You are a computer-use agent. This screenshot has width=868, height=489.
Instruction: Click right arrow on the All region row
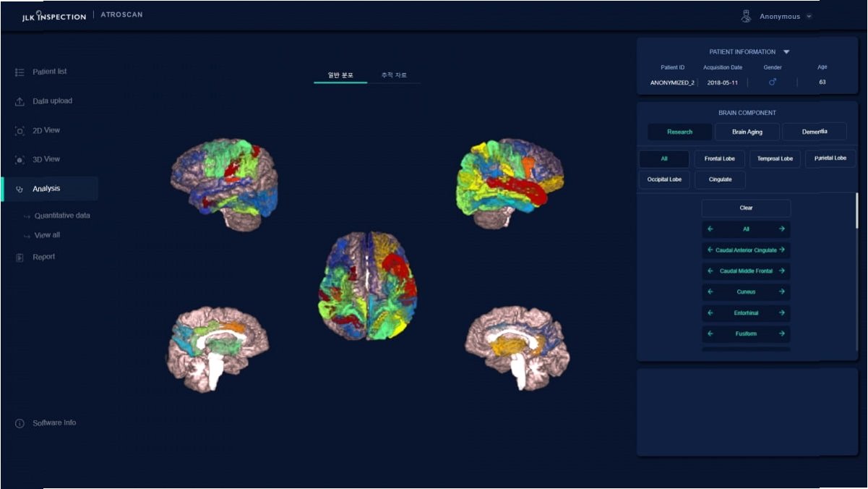tap(782, 229)
